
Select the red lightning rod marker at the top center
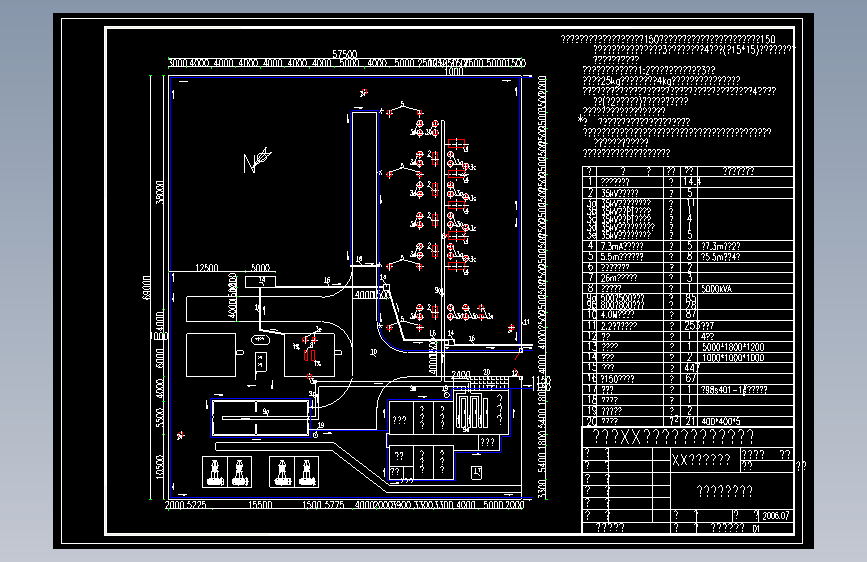tap(363, 93)
